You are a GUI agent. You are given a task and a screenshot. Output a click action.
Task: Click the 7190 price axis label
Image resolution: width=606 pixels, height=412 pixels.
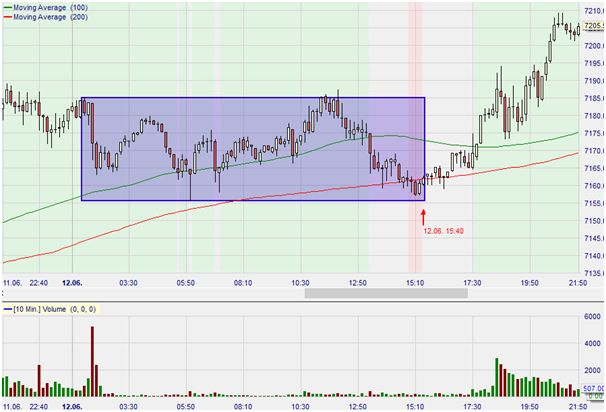(x=594, y=81)
